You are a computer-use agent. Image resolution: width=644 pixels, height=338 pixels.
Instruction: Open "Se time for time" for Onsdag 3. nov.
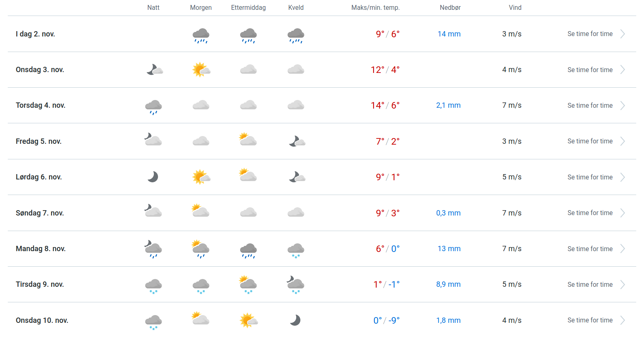(590, 70)
